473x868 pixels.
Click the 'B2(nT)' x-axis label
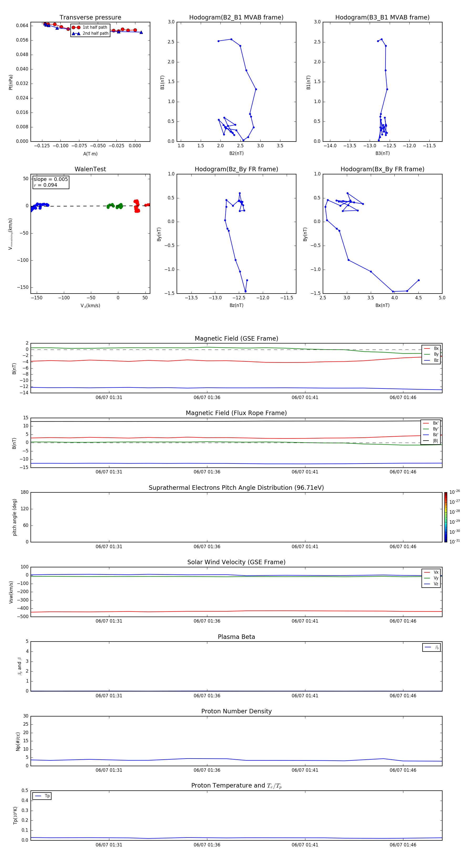tap(236, 154)
